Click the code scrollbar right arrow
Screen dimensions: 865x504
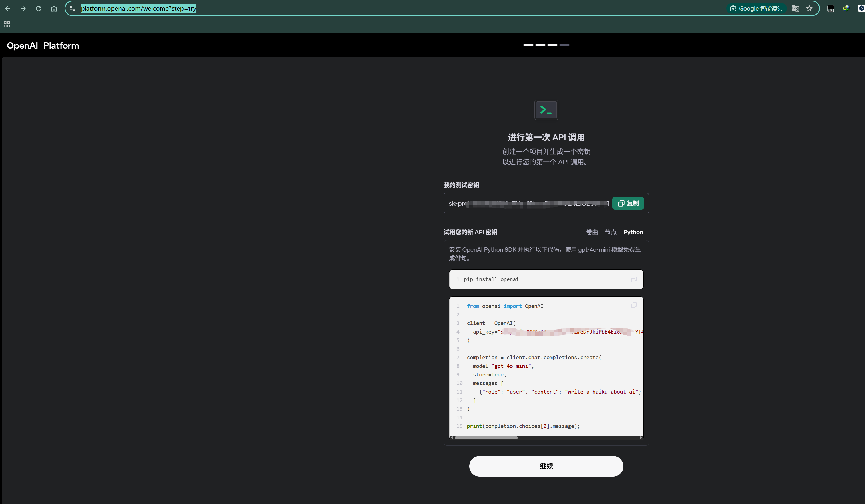pos(641,438)
